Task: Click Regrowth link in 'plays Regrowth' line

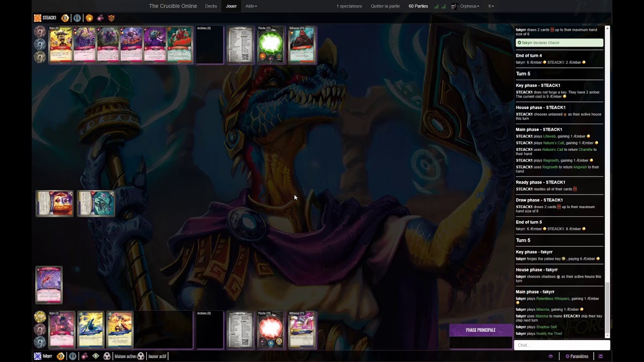Action: [x=551, y=160]
